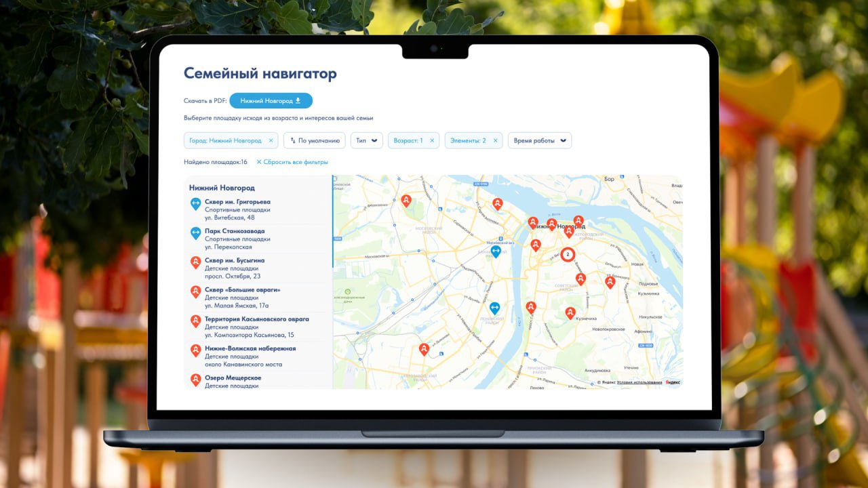
Task: Click the playground marker near Кузнечиха
Action: coord(570,312)
